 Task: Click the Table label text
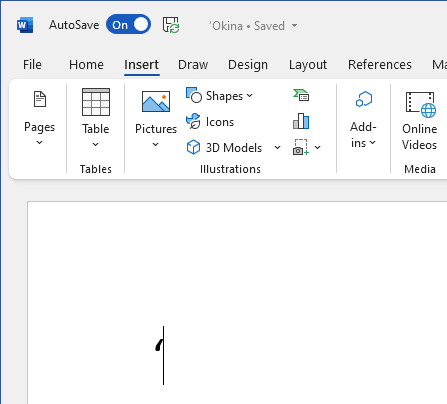pos(96,129)
